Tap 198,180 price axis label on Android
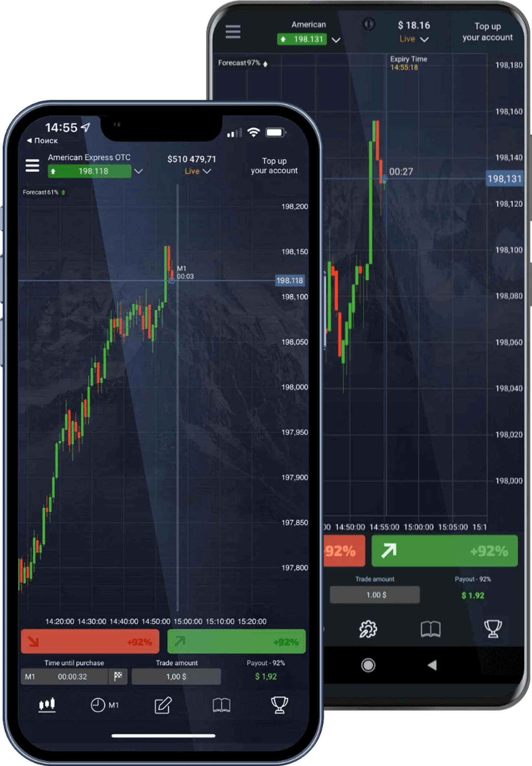Viewport: 532px width, 766px height. [x=509, y=65]
